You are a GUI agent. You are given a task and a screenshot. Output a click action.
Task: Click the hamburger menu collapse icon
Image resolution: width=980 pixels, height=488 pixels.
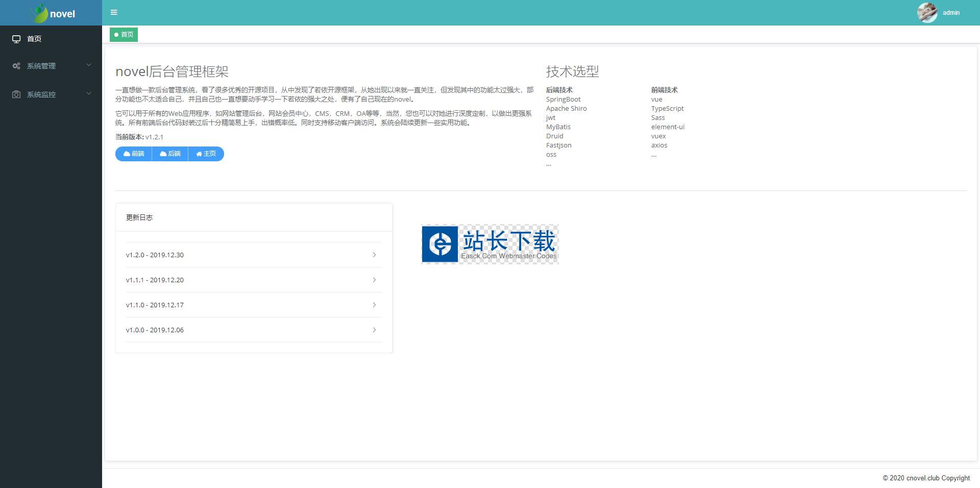tap(114, 12)
